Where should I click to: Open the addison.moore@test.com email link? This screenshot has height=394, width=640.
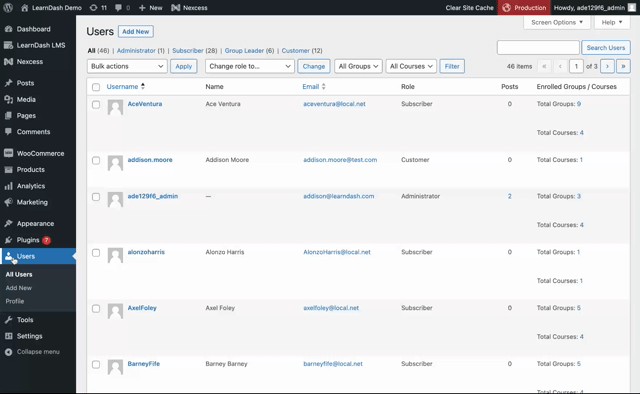340,160
